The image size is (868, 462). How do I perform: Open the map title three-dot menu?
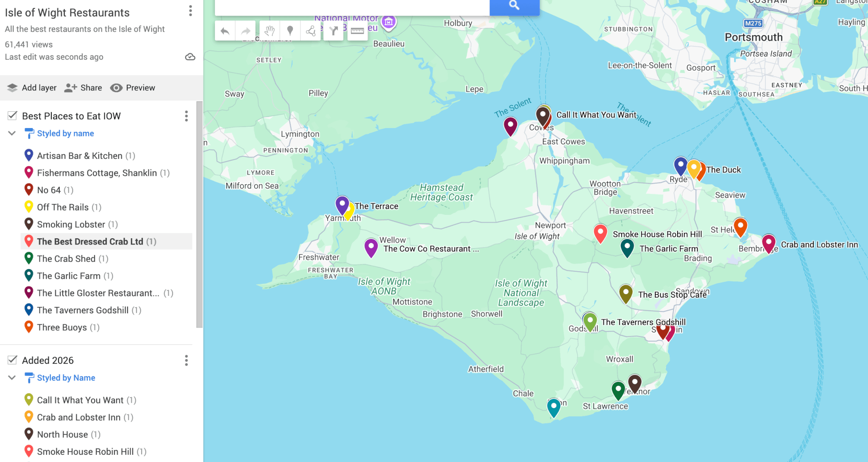pos(190,11)
